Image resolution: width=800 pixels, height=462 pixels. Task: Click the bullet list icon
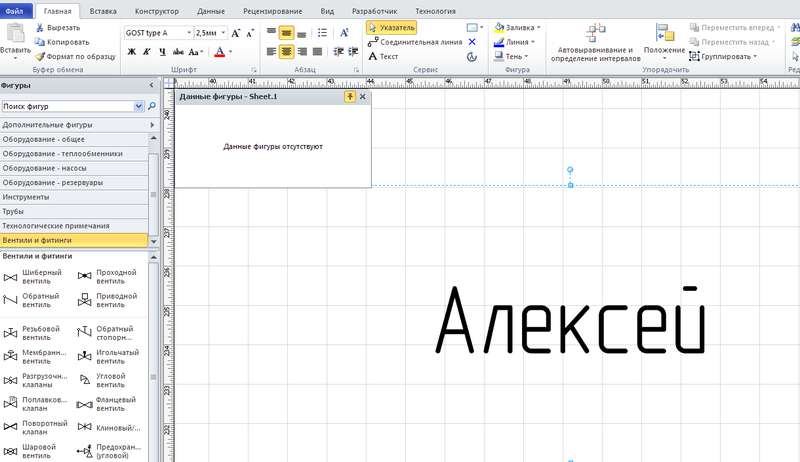tap(322, 33)
